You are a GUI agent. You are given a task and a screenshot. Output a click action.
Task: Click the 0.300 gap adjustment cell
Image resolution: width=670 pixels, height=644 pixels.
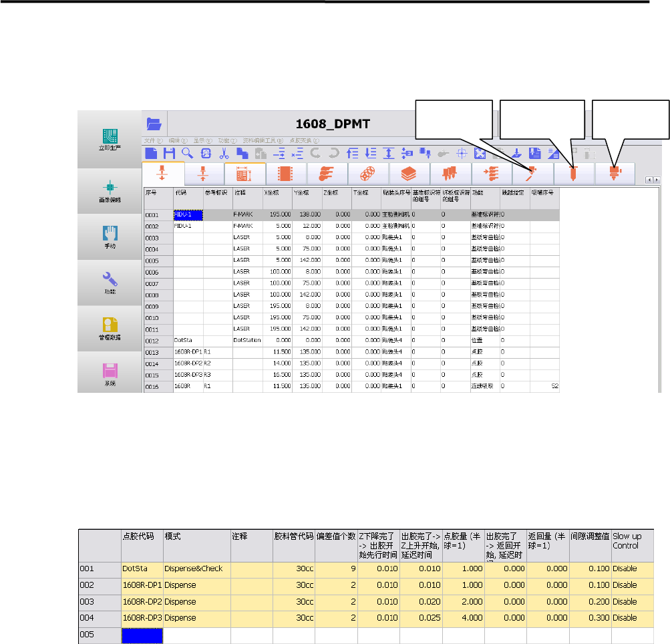tap(590, 618)
